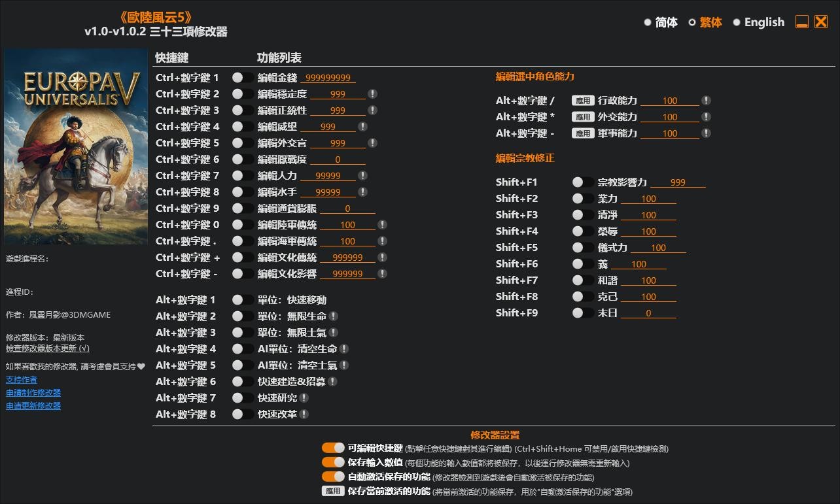Disable 可編輯快捷鍵 setting toggle
The width and height of the screenshot is (840, 504).
[x=333, y=448]
